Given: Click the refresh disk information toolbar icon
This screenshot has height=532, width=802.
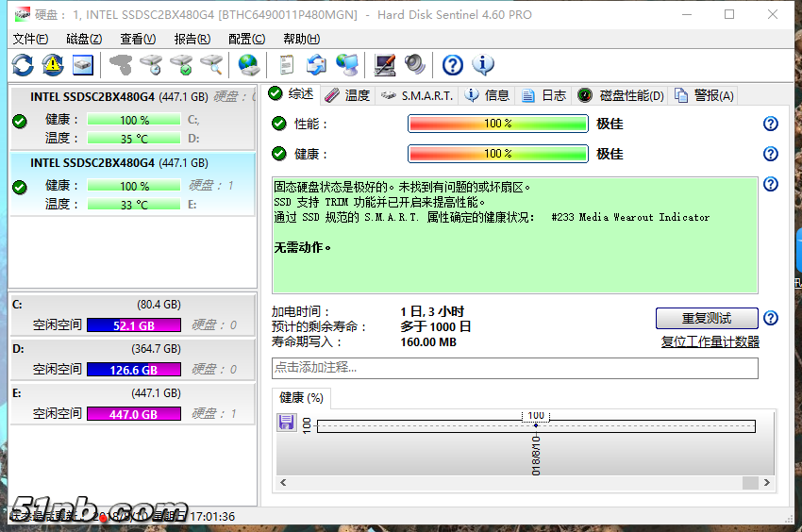Looking at the screenshot, I should (23, 64).
